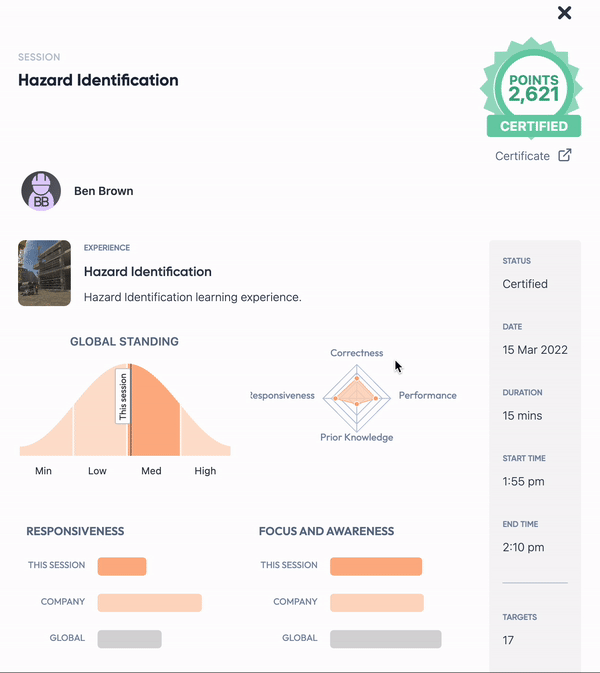Click the duration value 15 mins
This screenshot has height=673, width=600.
[x=522, y=415]
